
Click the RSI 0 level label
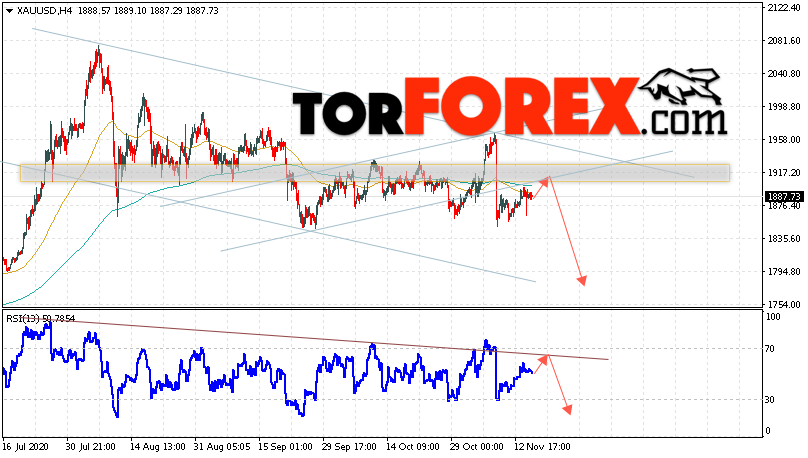coord(768,431)
